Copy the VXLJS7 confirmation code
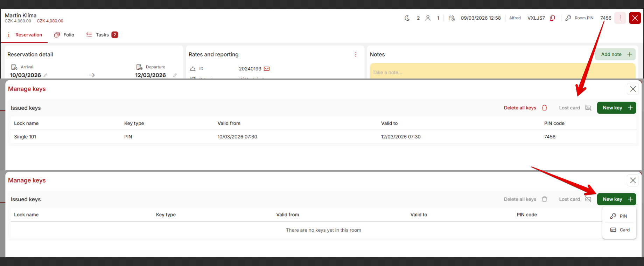The image size is (644, 266). (552, 18)
